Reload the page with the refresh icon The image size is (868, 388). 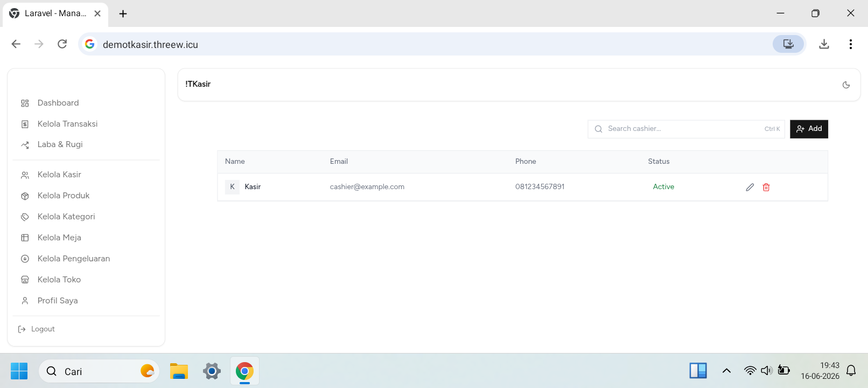[x=62, y=44]
